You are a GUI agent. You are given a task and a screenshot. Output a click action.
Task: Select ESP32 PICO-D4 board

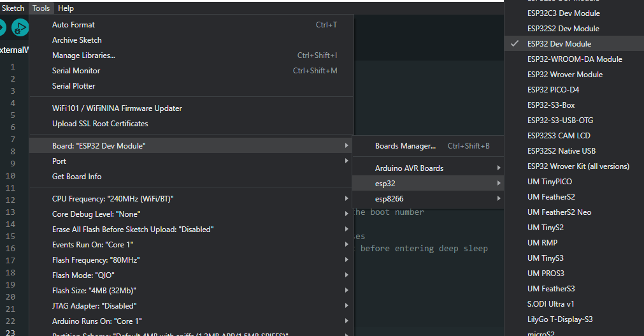pyautogui.click(x=574, y=90)
